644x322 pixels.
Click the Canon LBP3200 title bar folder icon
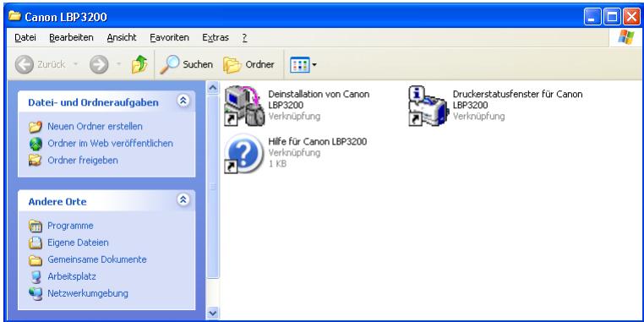coord(14,16)
